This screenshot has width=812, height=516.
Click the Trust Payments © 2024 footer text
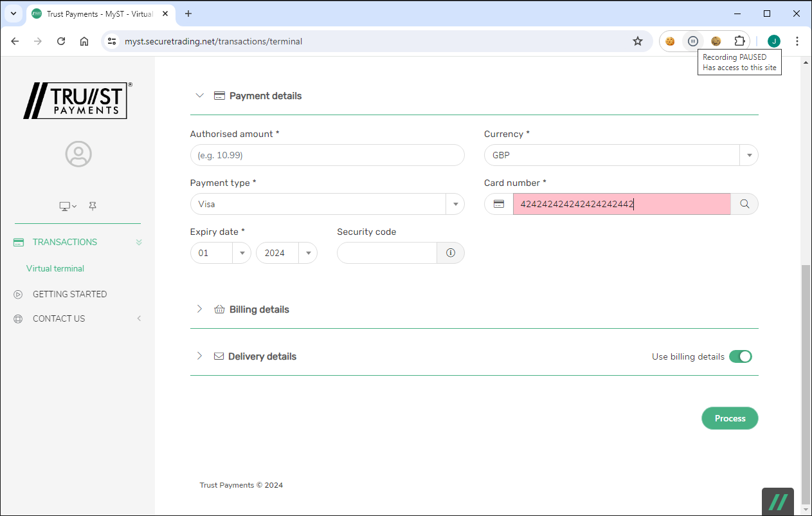[x=241, y=485]
